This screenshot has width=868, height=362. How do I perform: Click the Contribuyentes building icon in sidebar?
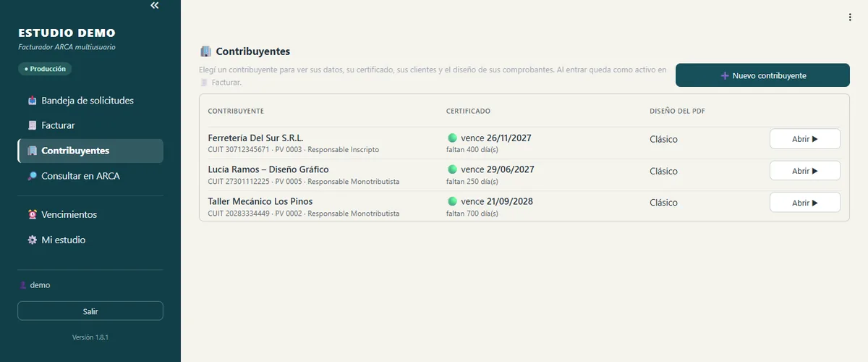pyautogui.click(x=32, y=151)
